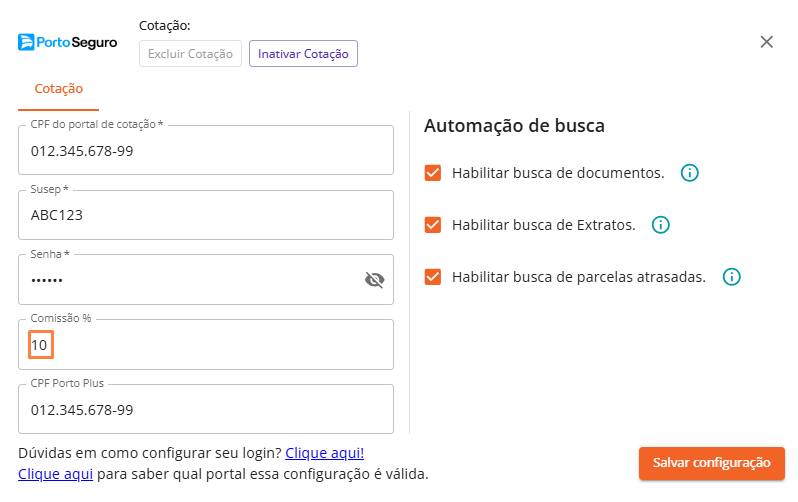The height and width of the screenshot is (502, 798).
Task: Click info icon beside busca de Extratos
Action: pos(660,225)
